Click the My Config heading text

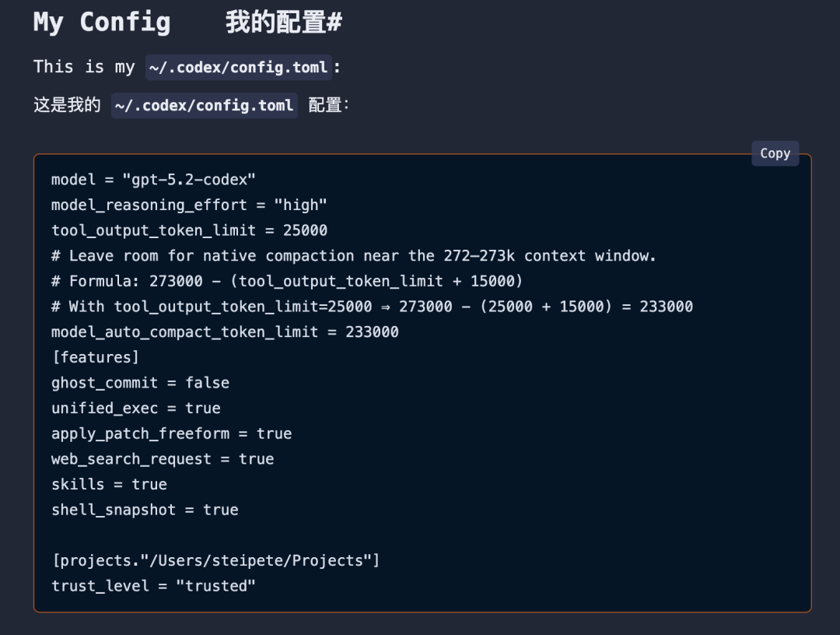point(101,23)
